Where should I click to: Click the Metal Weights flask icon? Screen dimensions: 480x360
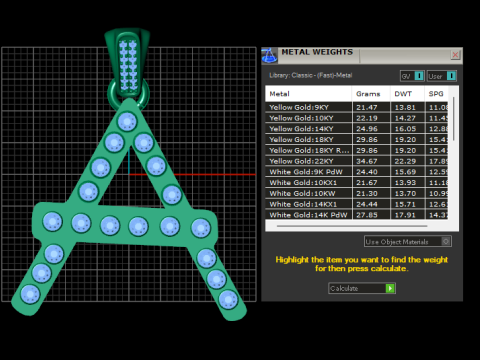269,55
